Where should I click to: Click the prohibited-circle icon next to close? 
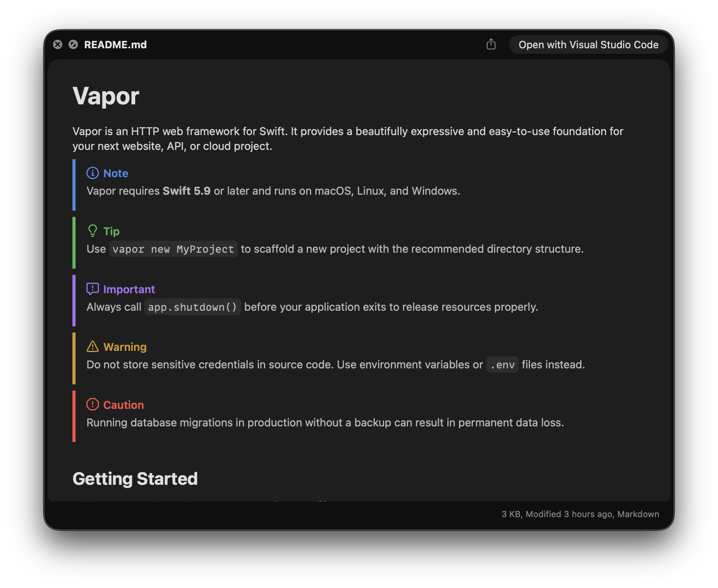pyautogui.click(x=74, y=44)
